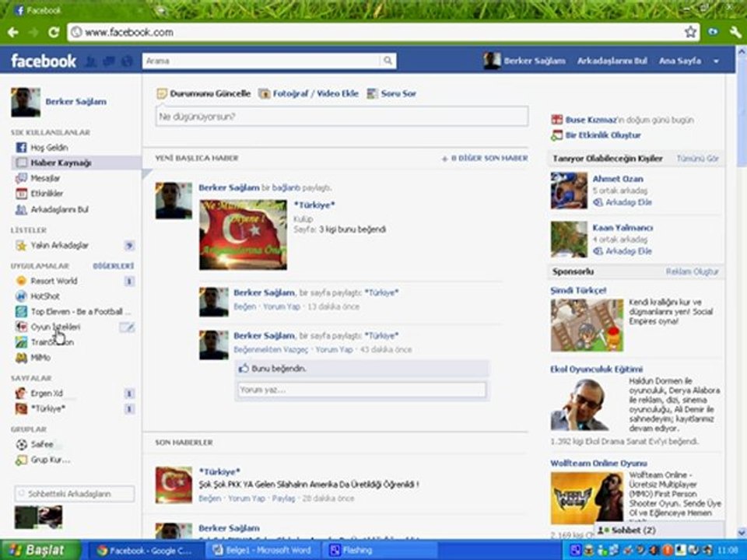Click Sohbetteki Arkadaşların search box
The height and width of the screenshot is (560, 747).
pyautogui.click(x=75, y=494)
